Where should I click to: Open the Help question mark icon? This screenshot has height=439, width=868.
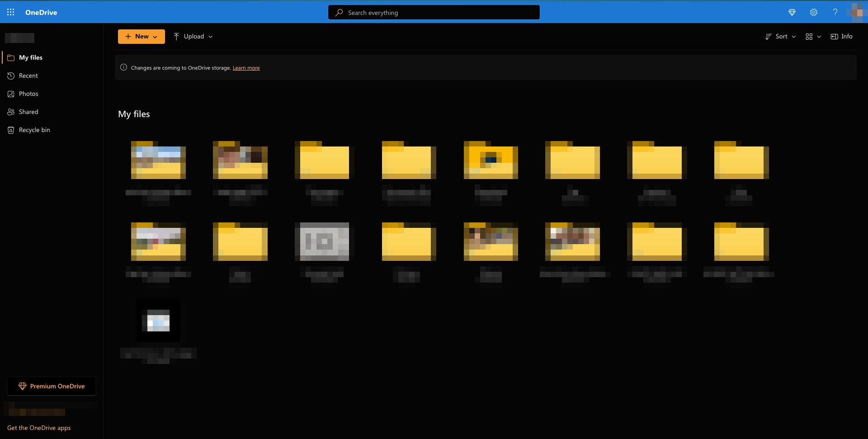coord(835,12)
